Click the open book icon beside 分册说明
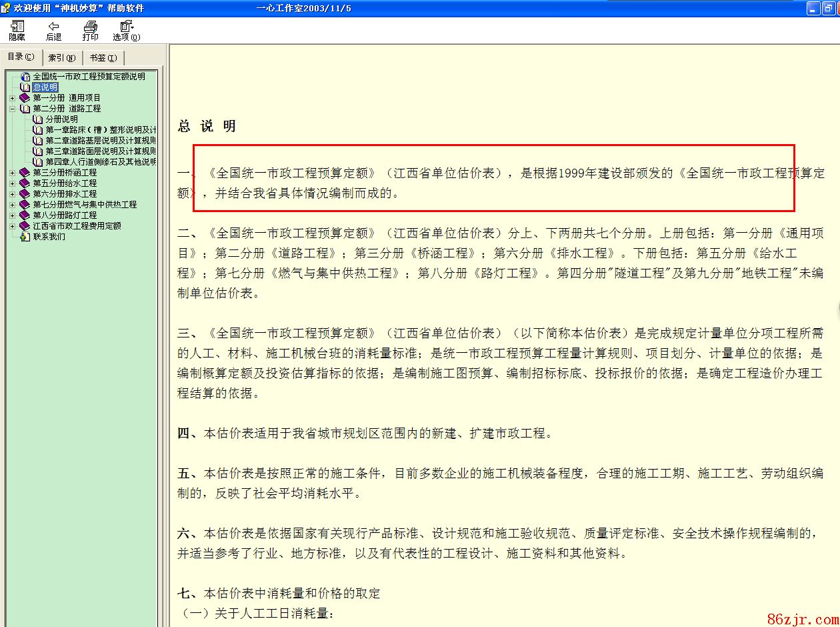 (x=37, y=119)
